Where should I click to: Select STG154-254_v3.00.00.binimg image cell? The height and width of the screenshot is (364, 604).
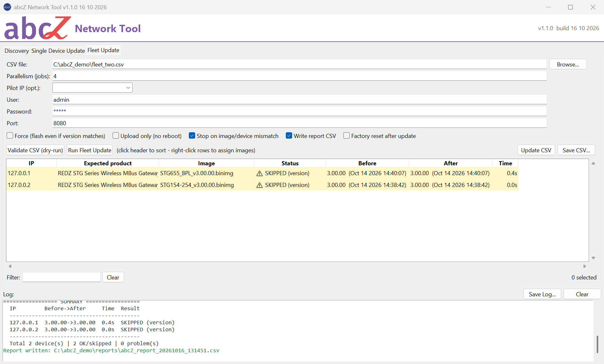click(206, 185)
